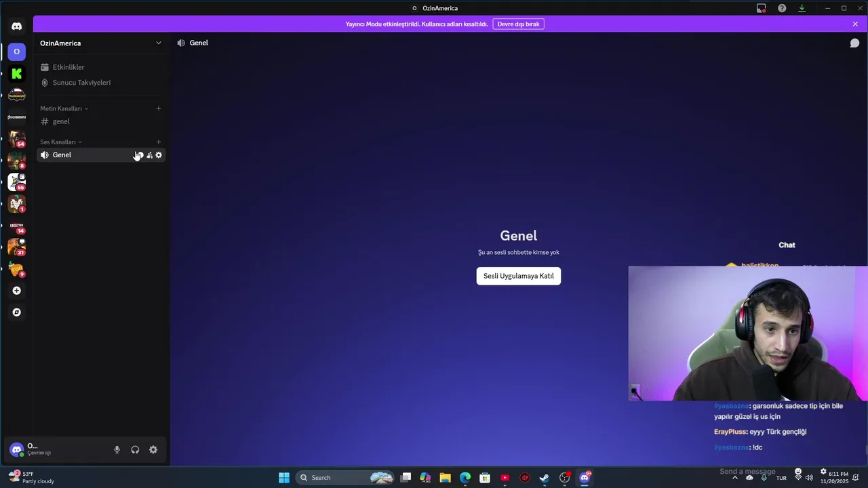Open Windows Start menu

(284, 478)
